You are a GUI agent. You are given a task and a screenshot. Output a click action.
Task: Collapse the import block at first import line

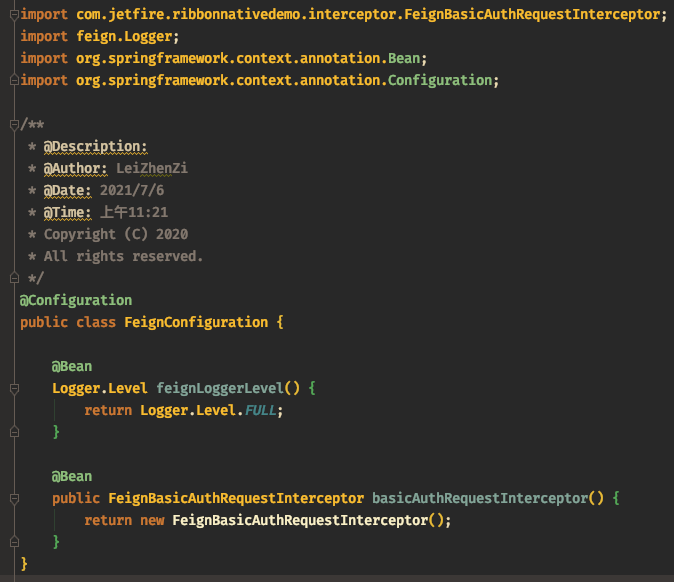14,15
